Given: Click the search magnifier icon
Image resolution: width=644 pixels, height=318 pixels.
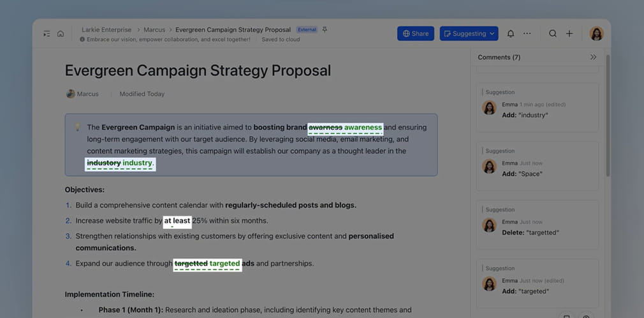Looking at the screenshot, I should pos(553,34).
